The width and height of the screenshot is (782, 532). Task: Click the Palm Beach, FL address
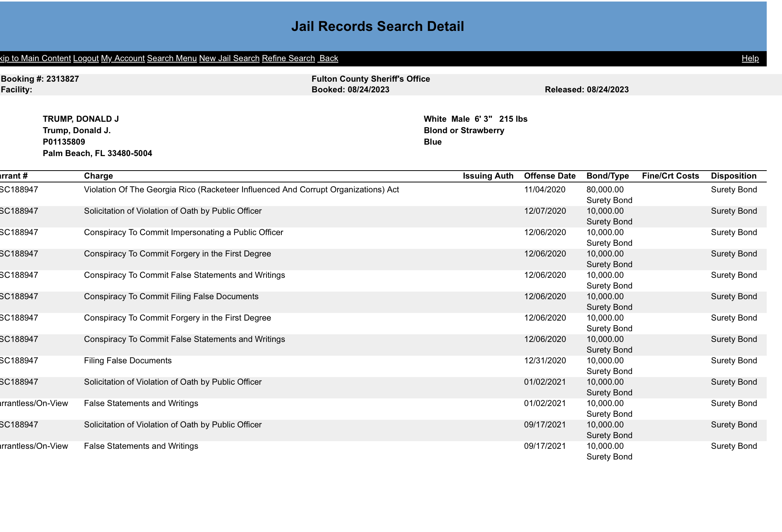click(x=97, y=153)
